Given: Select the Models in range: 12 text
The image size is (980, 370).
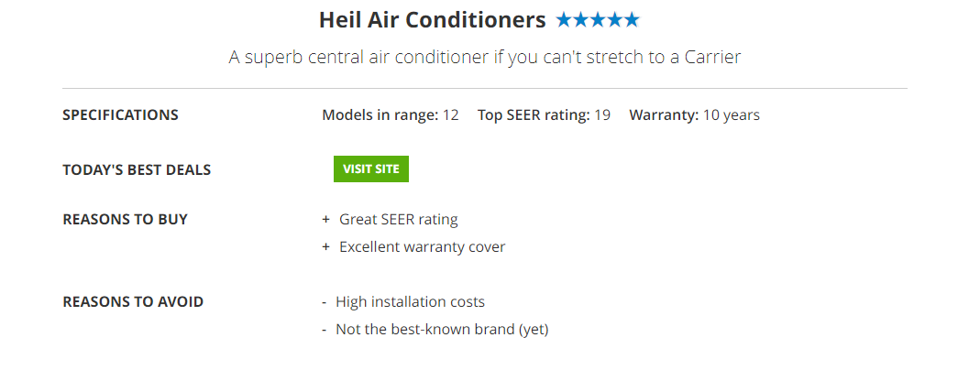Looking at the screenshot, I should (391, 115).
